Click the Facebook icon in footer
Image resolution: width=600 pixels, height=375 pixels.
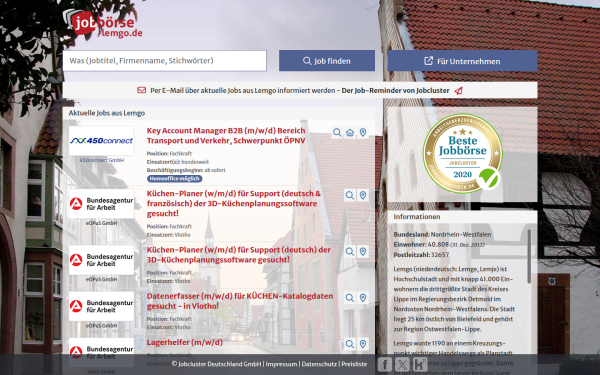coord(385,364)
